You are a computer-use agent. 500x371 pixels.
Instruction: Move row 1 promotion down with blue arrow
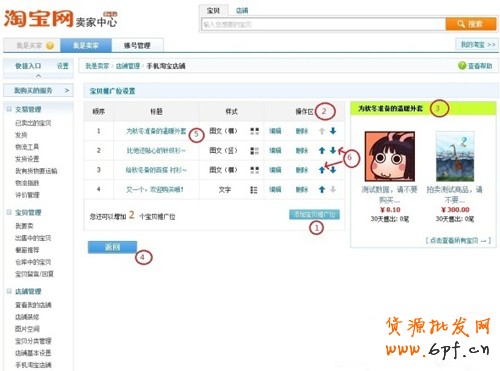click(333, 131)
